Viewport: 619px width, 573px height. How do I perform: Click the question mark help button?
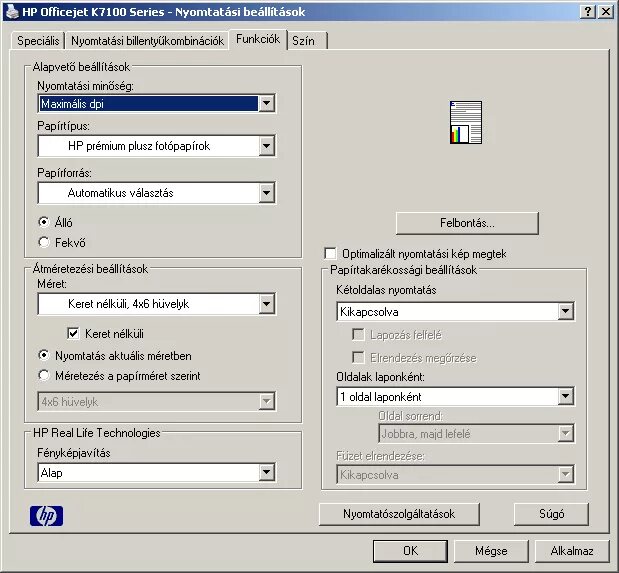[588, 11]
